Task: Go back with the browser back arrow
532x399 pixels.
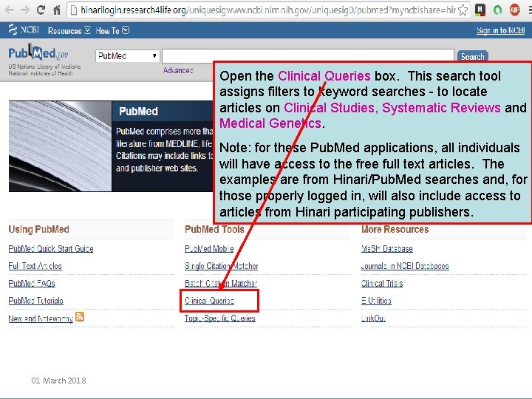Action: [9, 10]
